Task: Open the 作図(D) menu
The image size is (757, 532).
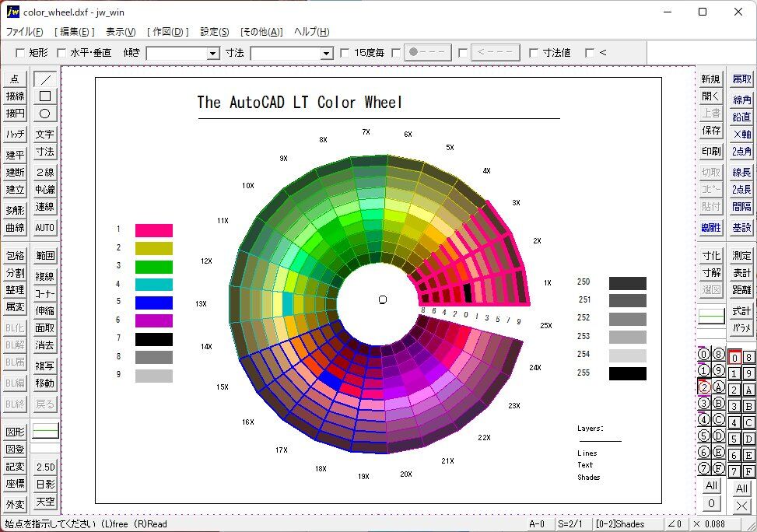Action: tap(167, 32)
